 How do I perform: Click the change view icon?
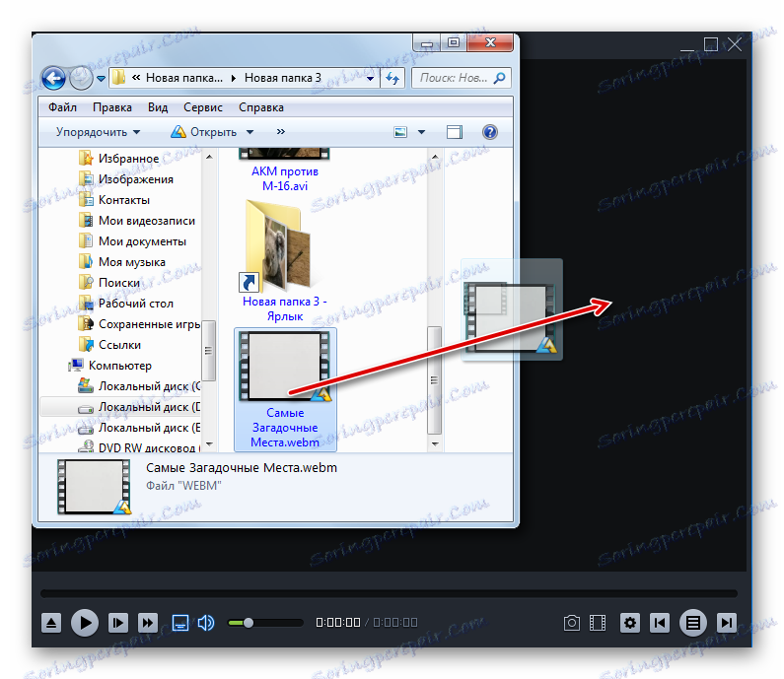400,132
